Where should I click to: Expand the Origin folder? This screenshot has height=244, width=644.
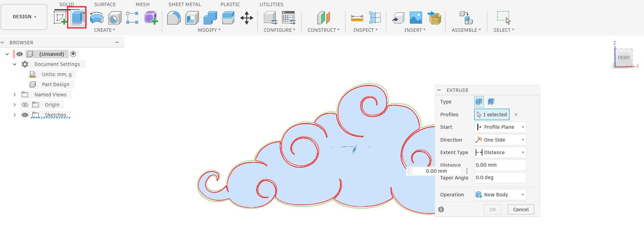click(15, 105)
